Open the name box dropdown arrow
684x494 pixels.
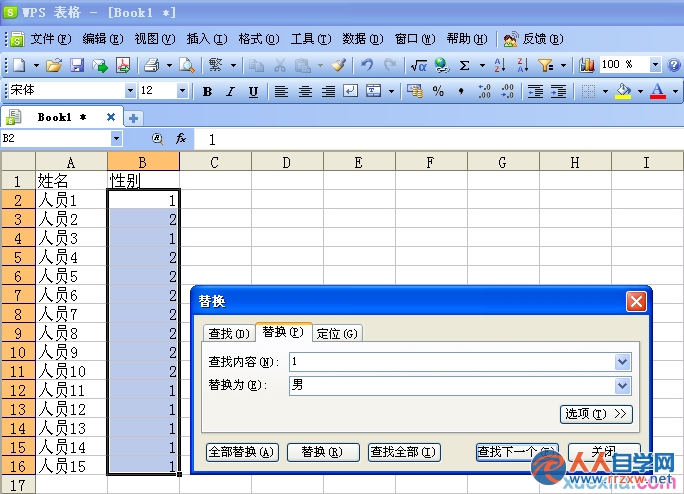(x=116, y=139)
